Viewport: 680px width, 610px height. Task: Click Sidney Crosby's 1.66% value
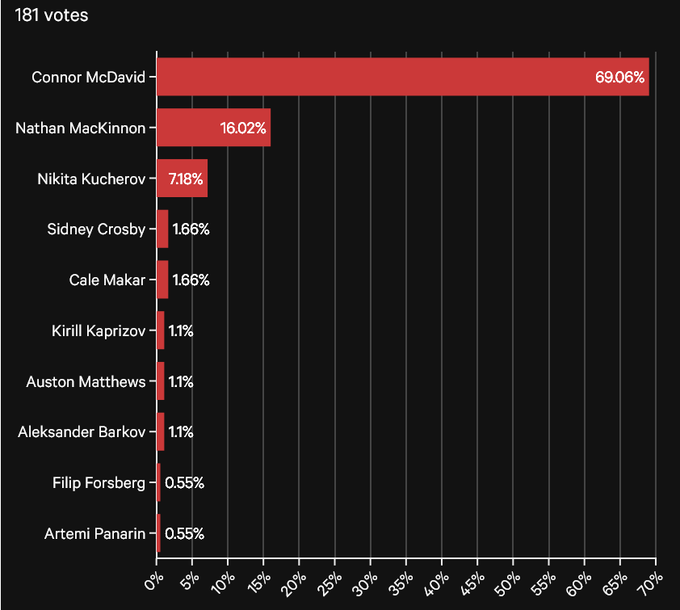(191, 229)
